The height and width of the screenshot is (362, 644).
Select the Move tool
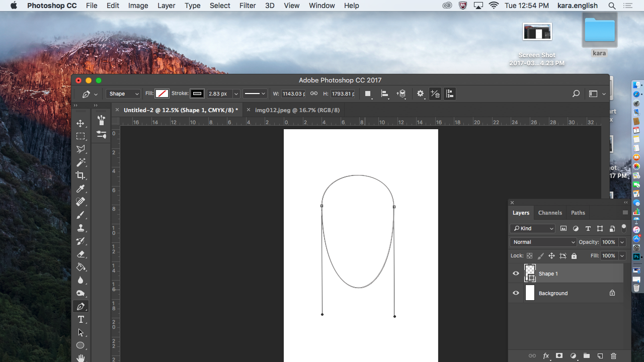point(80,123)
